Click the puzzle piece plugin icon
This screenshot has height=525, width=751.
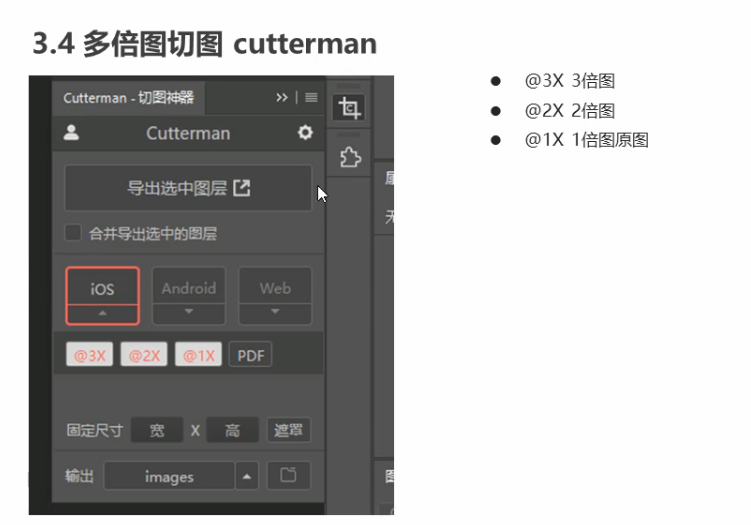click(x=350, y=157)
